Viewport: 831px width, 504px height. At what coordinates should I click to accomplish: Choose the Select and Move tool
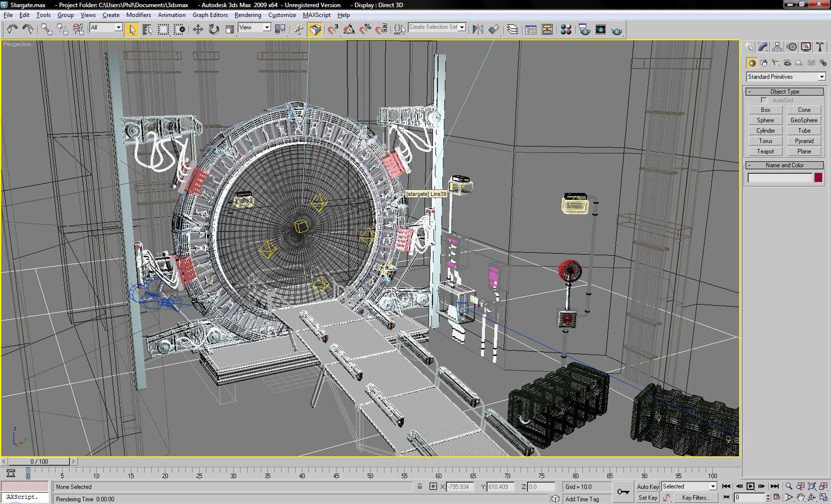[198, 29]
